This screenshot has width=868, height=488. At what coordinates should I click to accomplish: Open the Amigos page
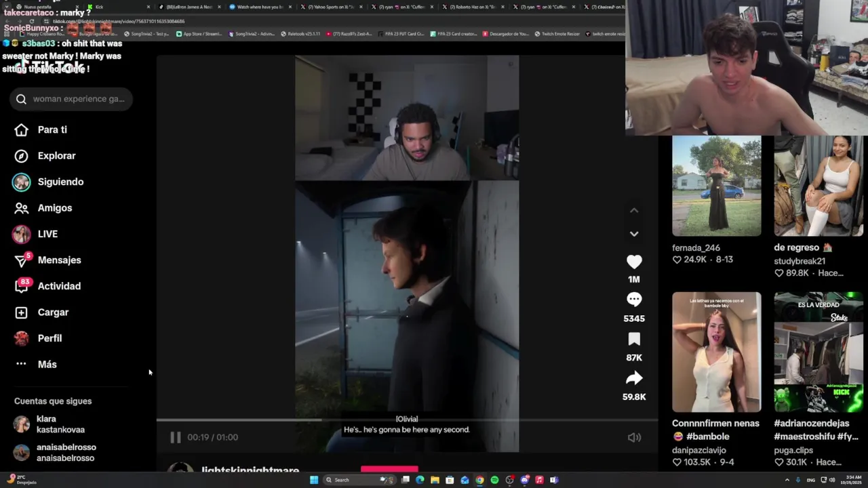(x=43, y=208)
